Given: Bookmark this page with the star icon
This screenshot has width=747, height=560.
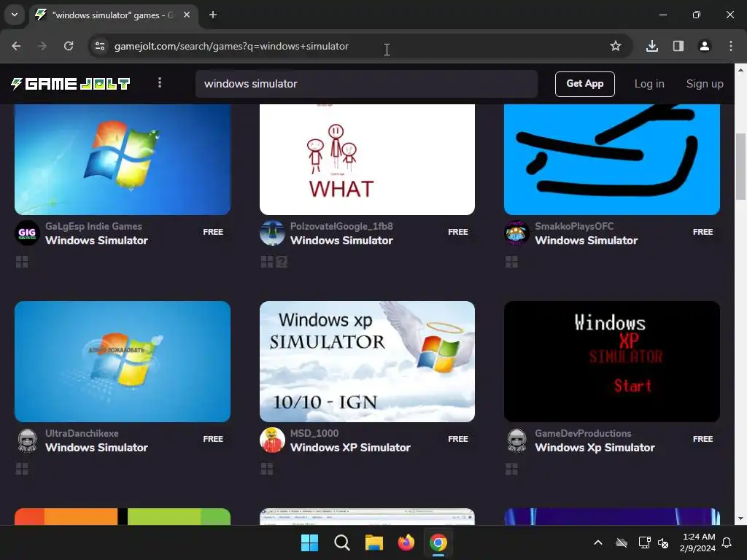Looking at the screenshot, I should coord(616,46).
